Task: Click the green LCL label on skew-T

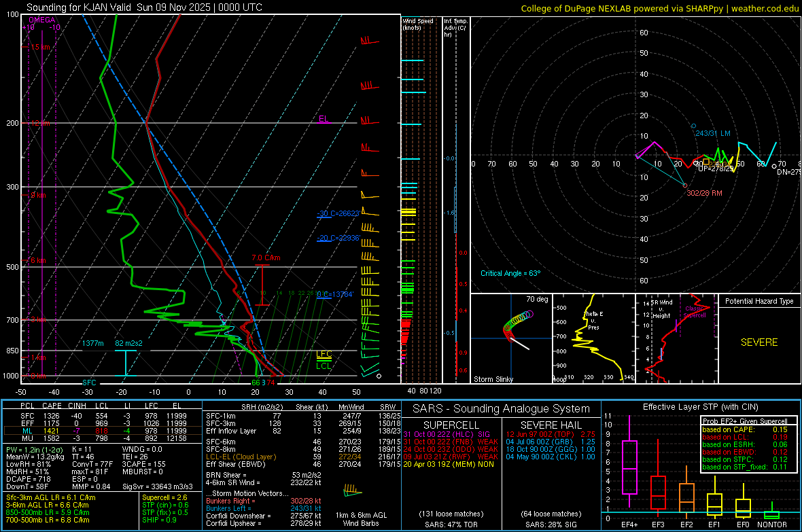Action: tap(324, 366)
